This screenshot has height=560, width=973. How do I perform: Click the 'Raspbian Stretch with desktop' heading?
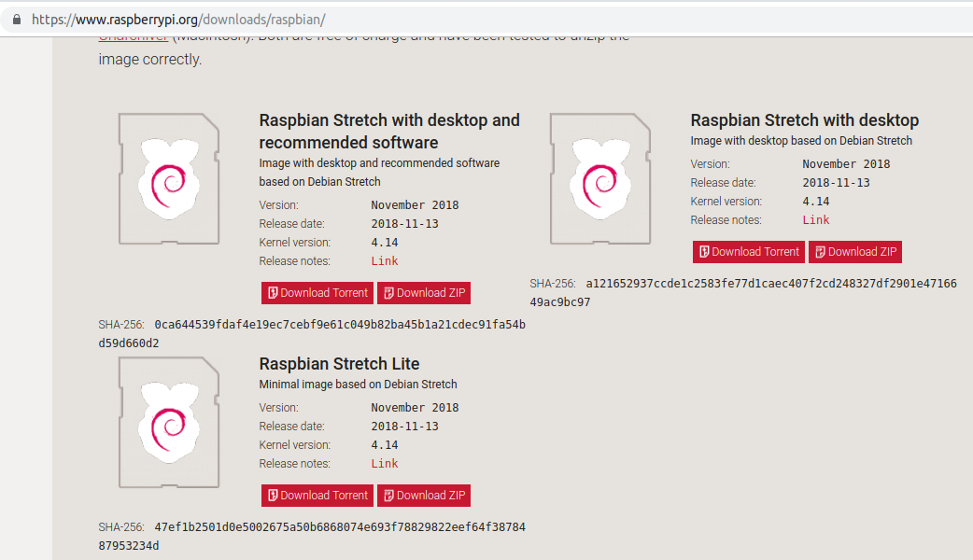click(805, 120)
